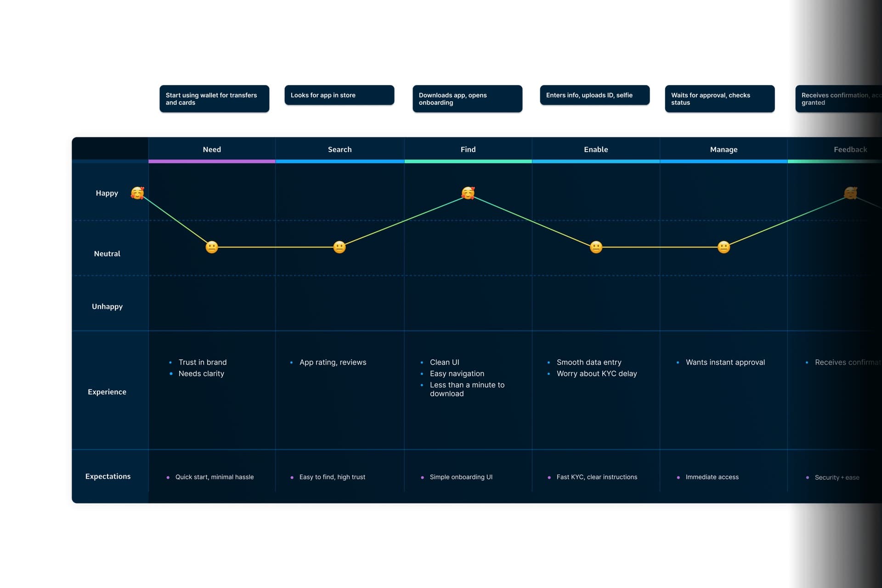Click the neutral face emoji in the Need column
Image resolution: width=882 pixels, height=588 pixels.
click(211, 247)
